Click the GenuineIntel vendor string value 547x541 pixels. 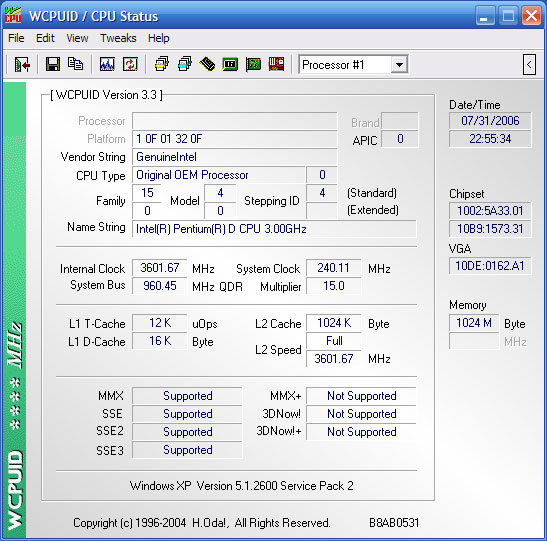coord(234,157)
